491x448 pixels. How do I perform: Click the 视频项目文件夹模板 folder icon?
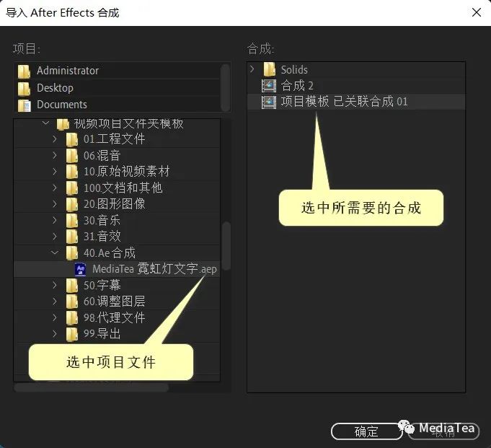pyautogui.click(x=63, y=124)
